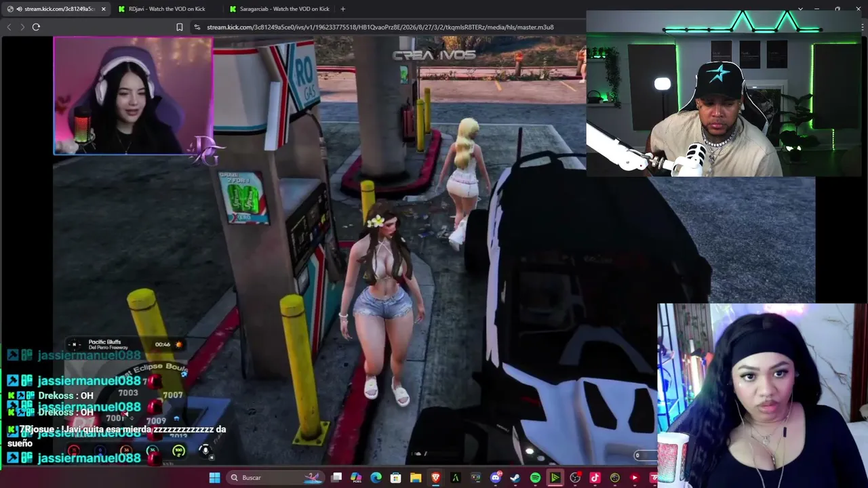The width and height of the screenshot is (868, 488).
Task: Focus the address bar with the stream.kick.com URL
Action: click(x=380, y=27)
